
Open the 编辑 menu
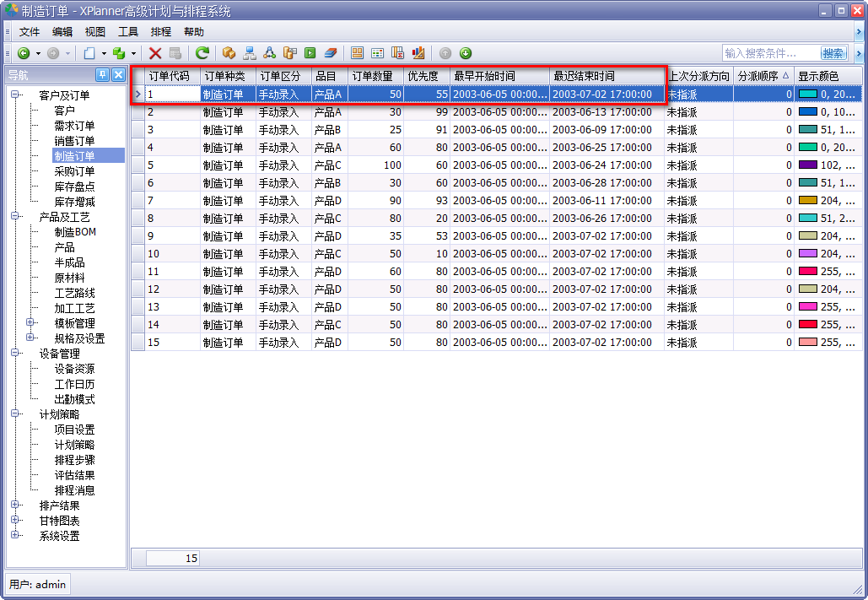[x=62, y=32]
